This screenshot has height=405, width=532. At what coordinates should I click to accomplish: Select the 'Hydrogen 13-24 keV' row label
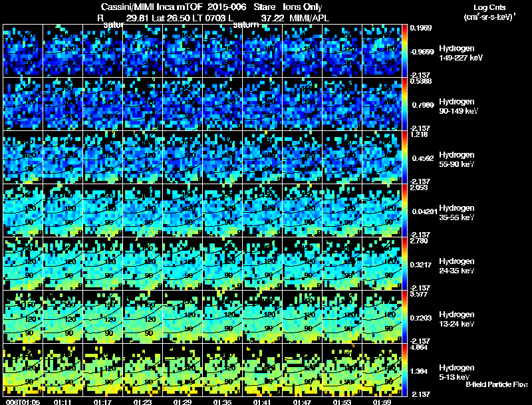[457, 319]
